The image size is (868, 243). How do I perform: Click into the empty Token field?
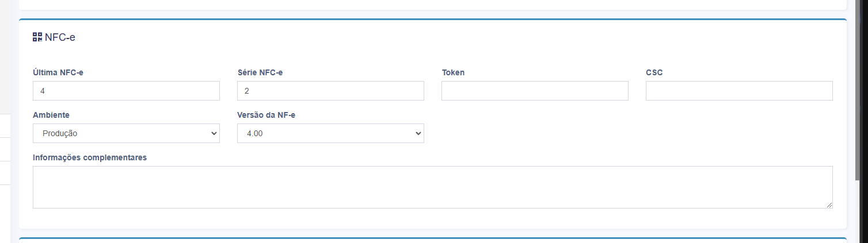tap(535, 91)
